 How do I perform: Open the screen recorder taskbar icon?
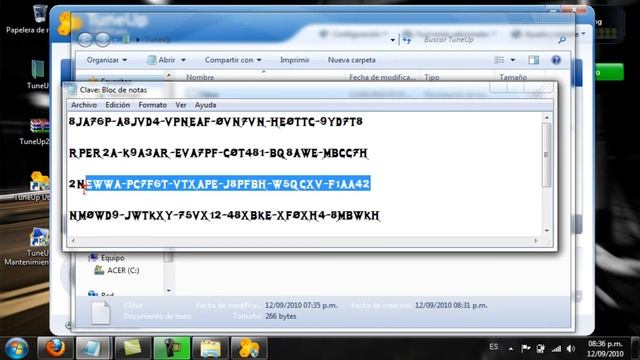[x=171, y=348]
